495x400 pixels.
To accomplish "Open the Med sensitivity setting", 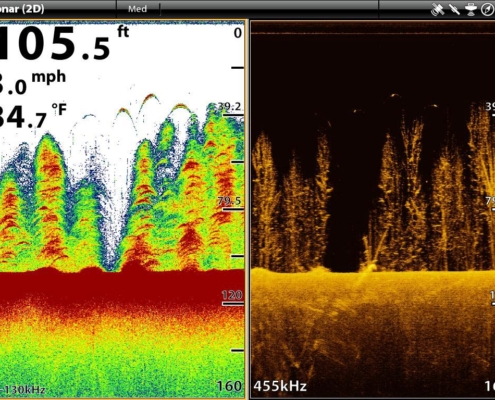I will pyautogui.click(x=137, y=9).
